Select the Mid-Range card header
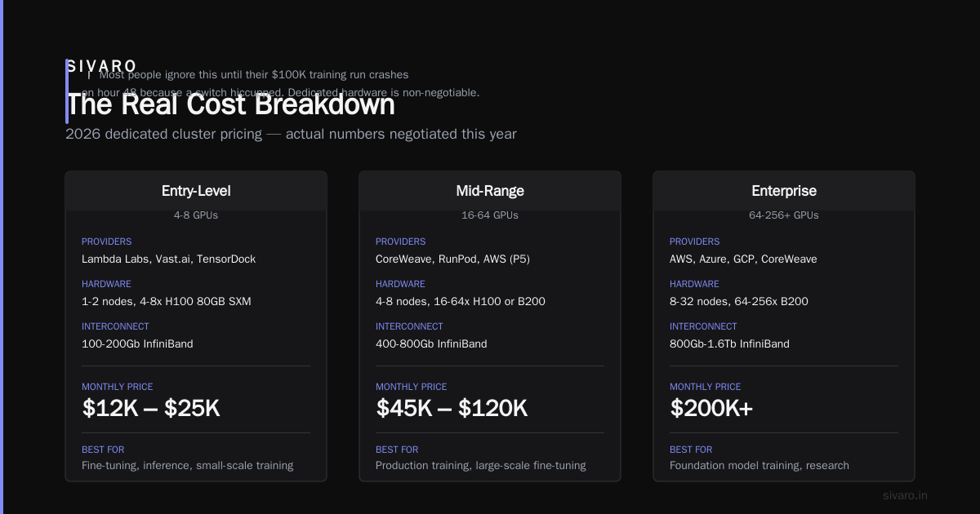This screenshot has width=980, height=514. click(x=490, y=191)
